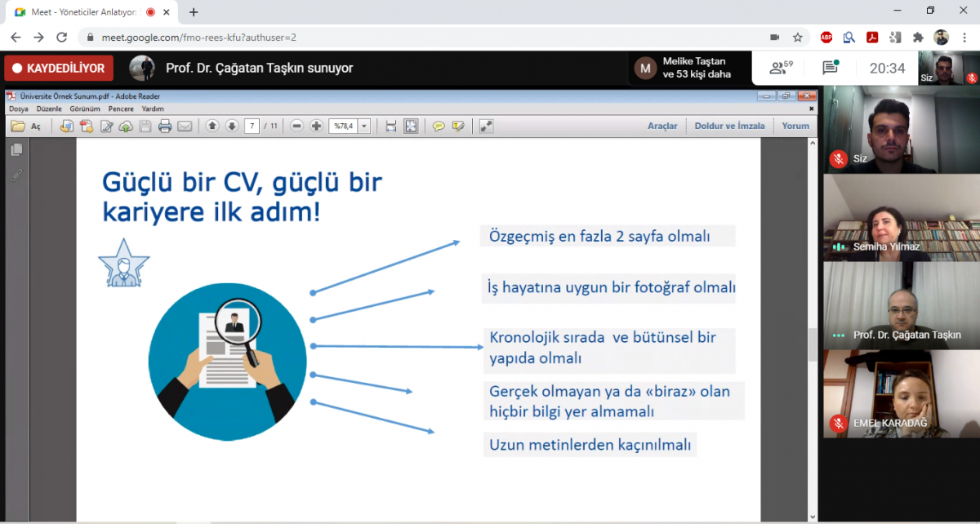The image size is (980, 524).
Task: Click the zoom percentage field
Action: point(343,126)
